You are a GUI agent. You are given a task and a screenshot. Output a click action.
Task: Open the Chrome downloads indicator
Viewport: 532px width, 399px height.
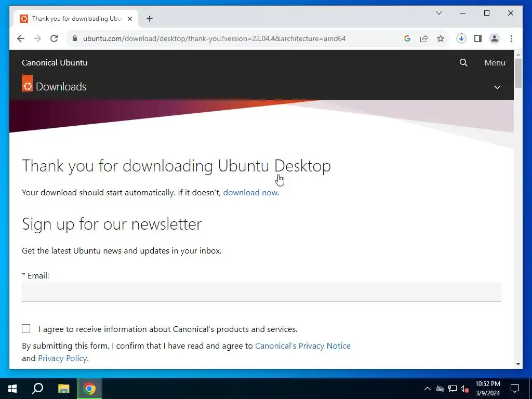tap(461, 38)
